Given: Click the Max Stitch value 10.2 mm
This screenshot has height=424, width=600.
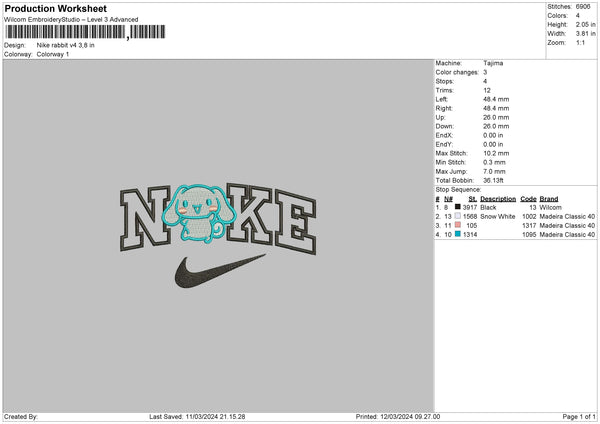Looking at the screenshot, I should click(x=496, y=153).
